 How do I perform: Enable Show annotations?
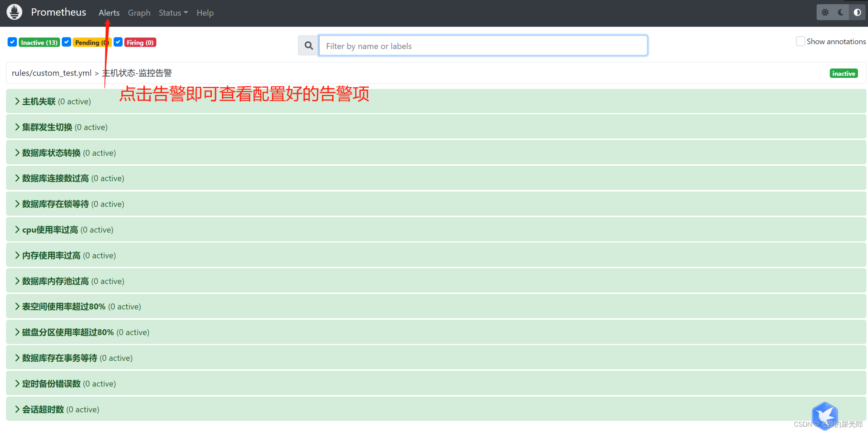800,41
